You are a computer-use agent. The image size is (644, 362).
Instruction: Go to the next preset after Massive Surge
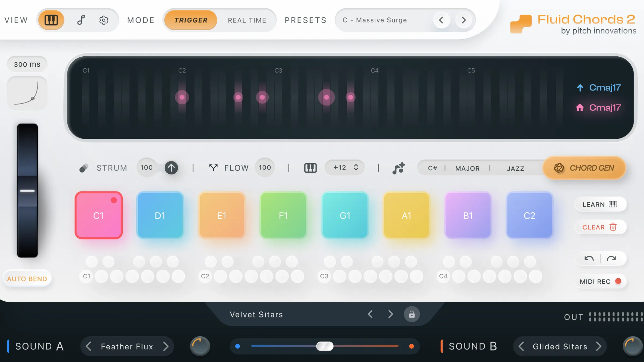coord(464,20)
